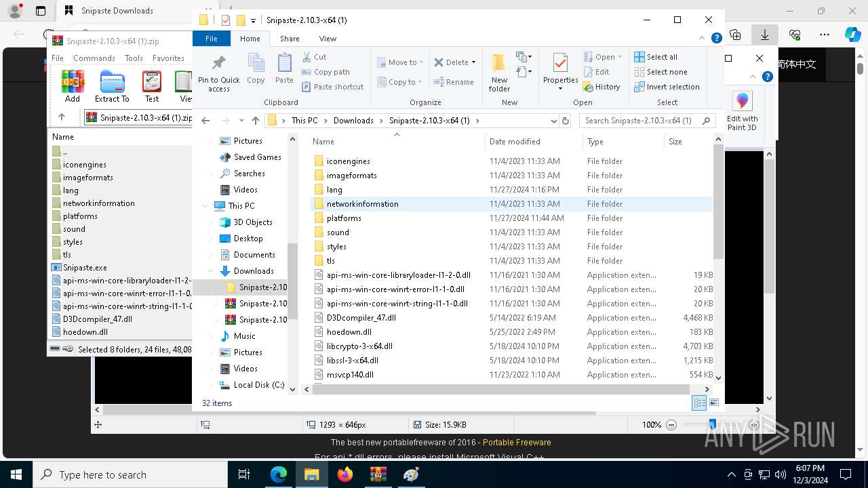Open WinRAR Commands menu

point(94,58)
